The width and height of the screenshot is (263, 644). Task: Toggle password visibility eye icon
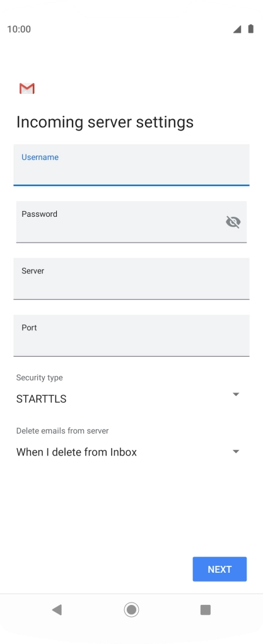coord(233,222)
